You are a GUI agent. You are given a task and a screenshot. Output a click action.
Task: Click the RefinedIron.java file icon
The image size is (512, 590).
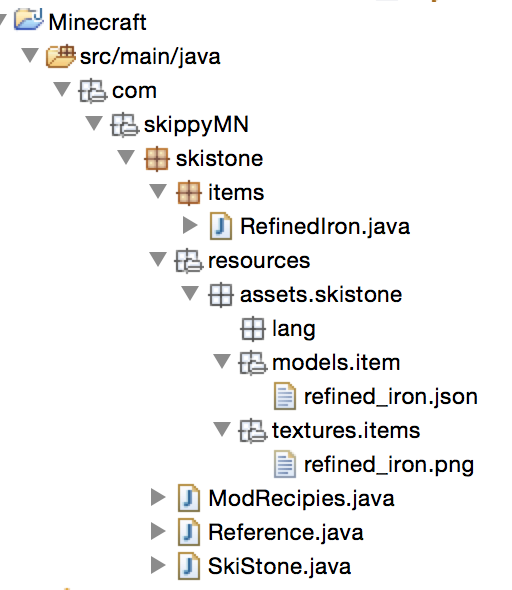click(220, 226)
